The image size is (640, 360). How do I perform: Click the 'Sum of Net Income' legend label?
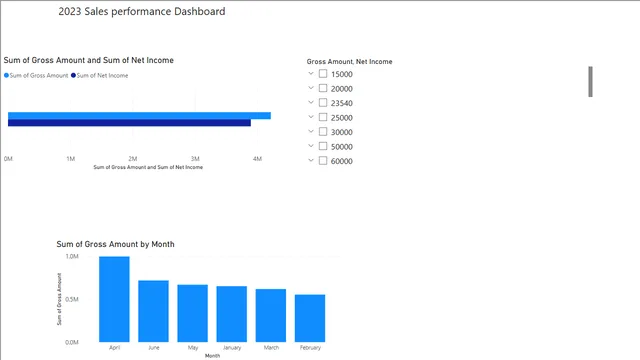(x=102, y=76)
